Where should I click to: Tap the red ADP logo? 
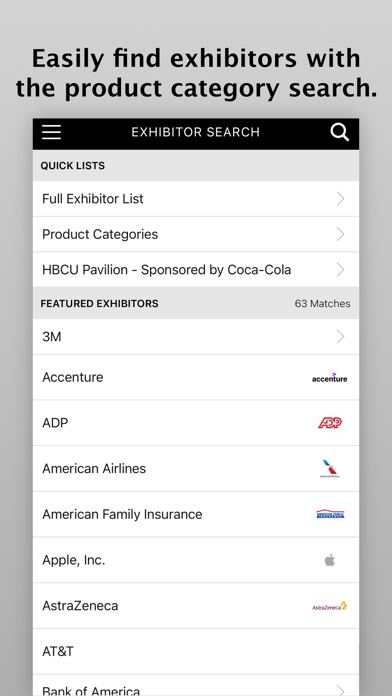[x=329, y=423]
